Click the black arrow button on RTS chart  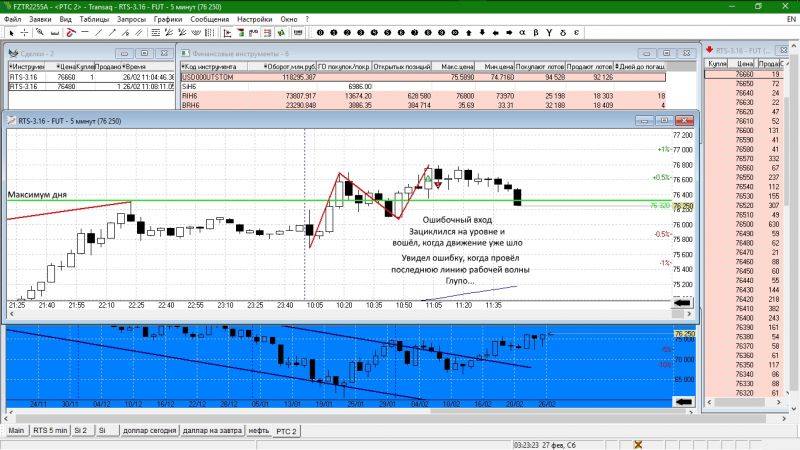(x=683, y=303)
